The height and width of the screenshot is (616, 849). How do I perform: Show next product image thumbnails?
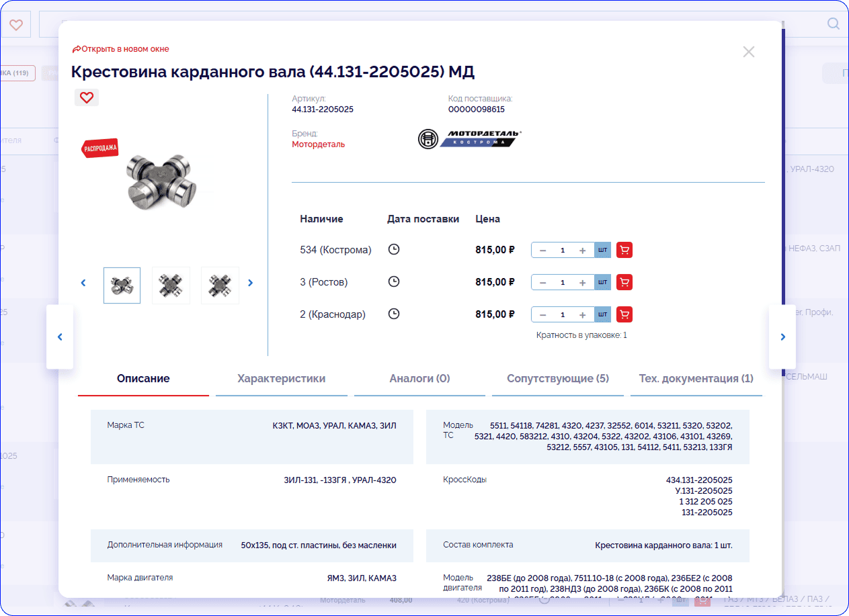[251, 283]
